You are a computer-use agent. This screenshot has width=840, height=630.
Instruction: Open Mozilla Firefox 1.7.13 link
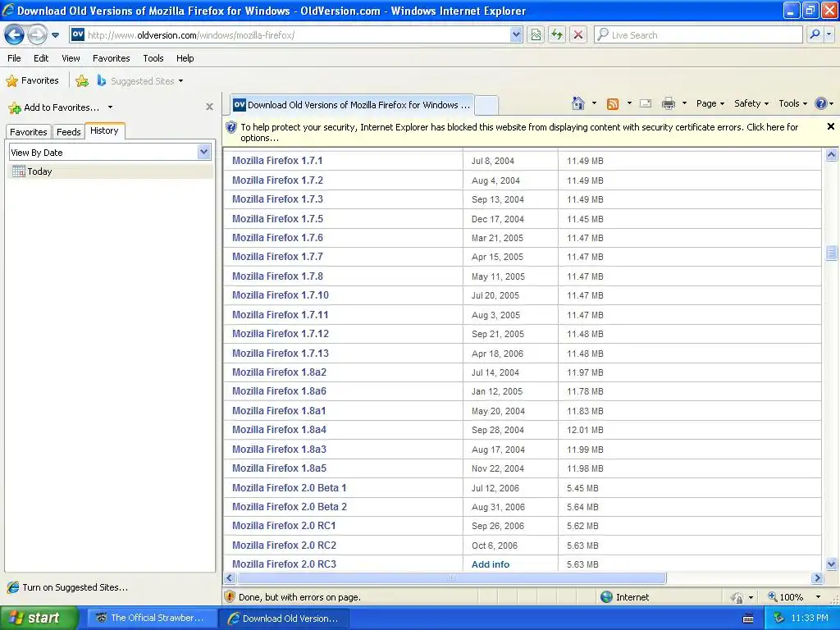pos(281,354)
